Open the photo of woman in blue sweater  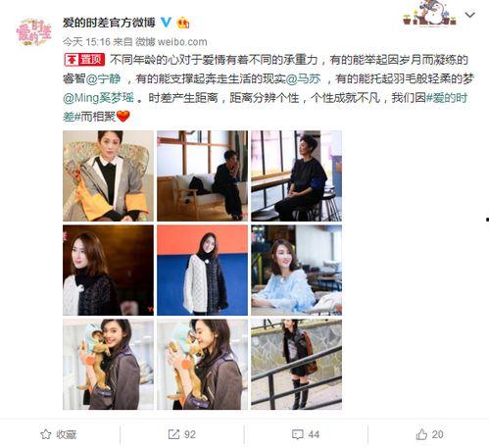(296, 270)
